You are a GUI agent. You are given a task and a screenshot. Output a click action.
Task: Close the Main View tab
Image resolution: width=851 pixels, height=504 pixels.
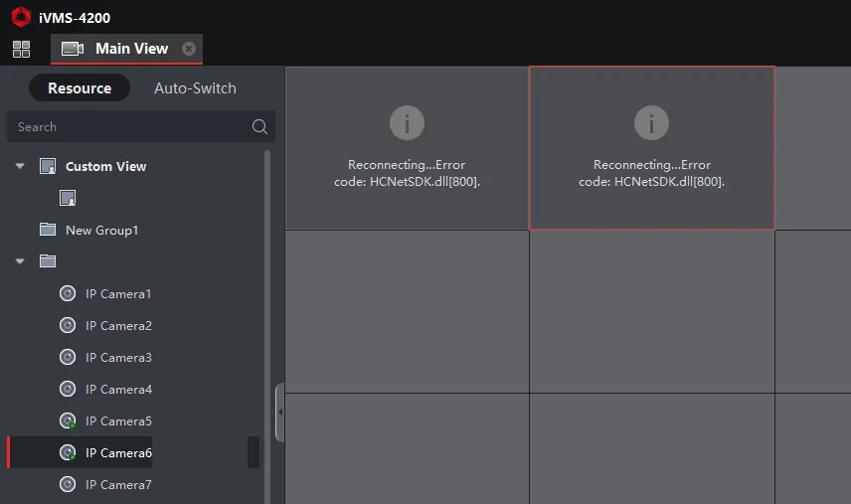pos(189,49)
